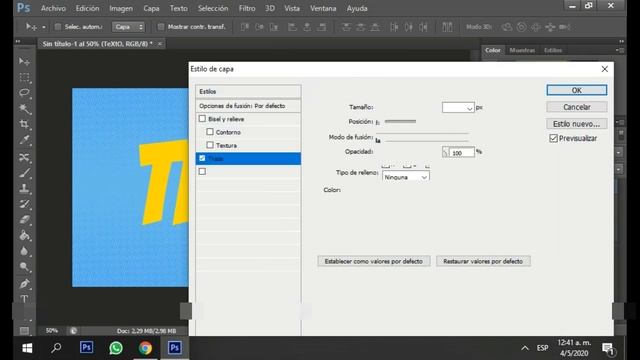Collapse right panels double-arrow
The height and width of the screenshot is (360, 640).
click(x=621, y=42)
